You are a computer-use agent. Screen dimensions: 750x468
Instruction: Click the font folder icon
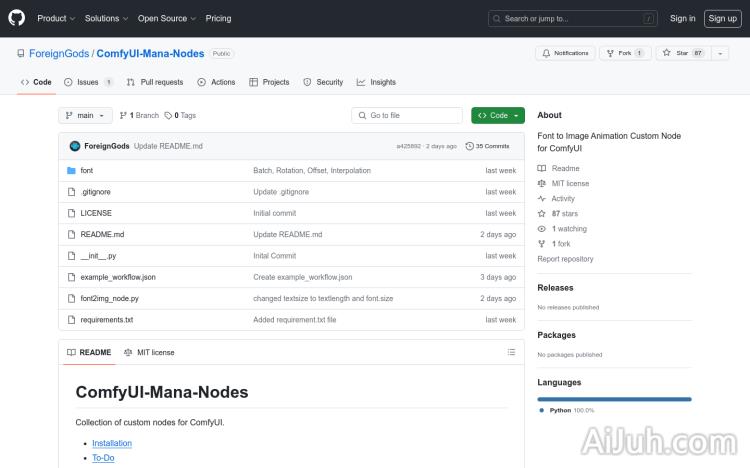[72, 171]
